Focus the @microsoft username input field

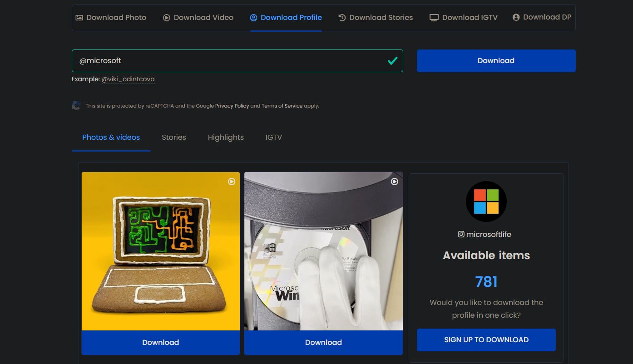237,61
